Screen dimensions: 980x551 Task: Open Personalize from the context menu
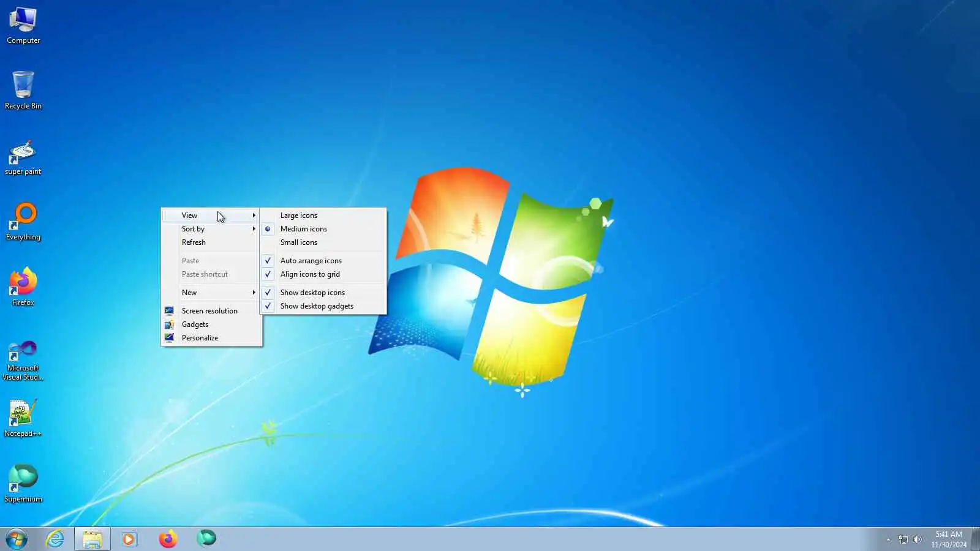[211, 338]
